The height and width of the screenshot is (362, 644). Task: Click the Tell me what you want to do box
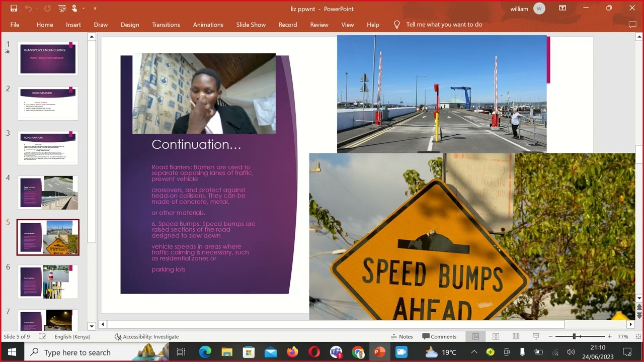point(444,25)
